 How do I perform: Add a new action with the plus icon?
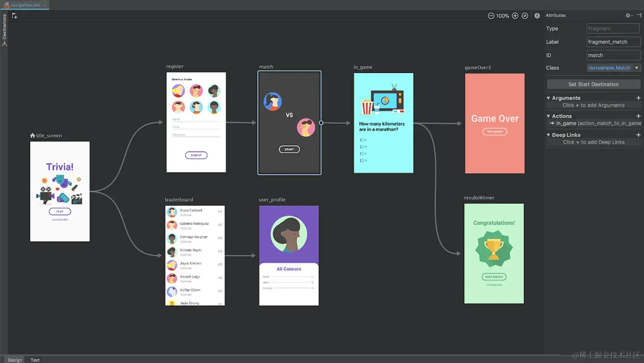click(638, 116)
